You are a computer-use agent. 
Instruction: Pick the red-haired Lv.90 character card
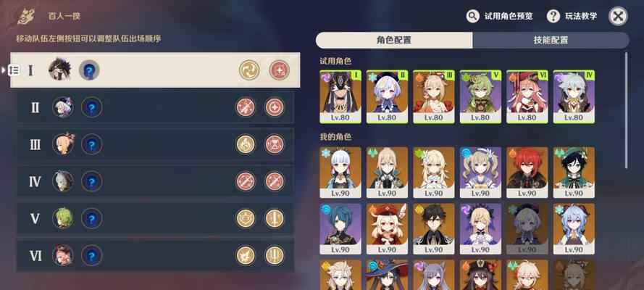tap(527, 173)
